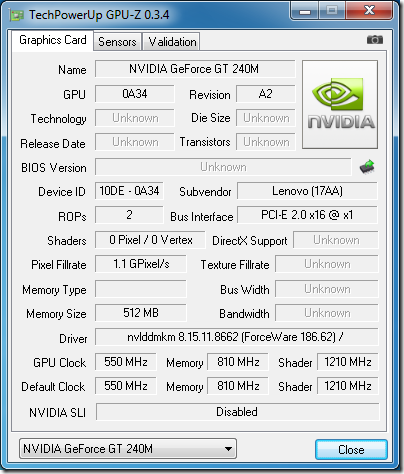Click the DirectX Support Unknown field
Screen dimensions: 404x474
pos(336,240)
